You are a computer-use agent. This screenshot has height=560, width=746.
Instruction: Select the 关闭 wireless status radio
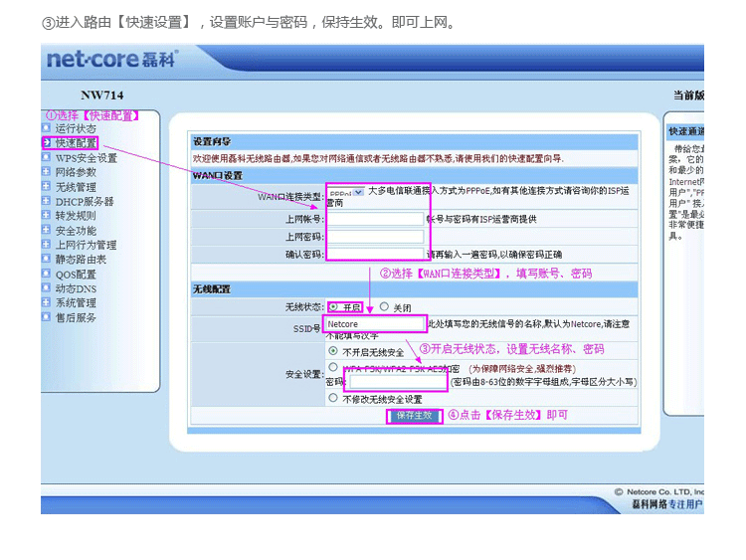[384, 307]
